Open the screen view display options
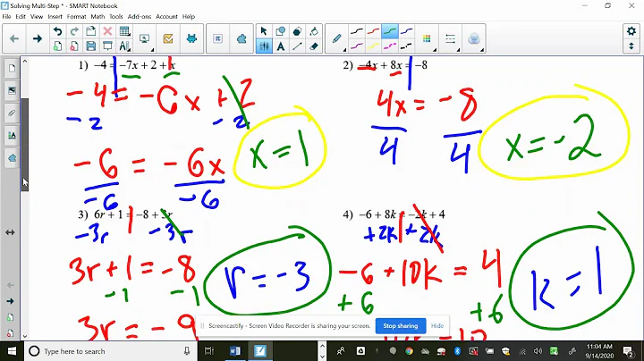644x361 pixels. click(x=145, y=38)
